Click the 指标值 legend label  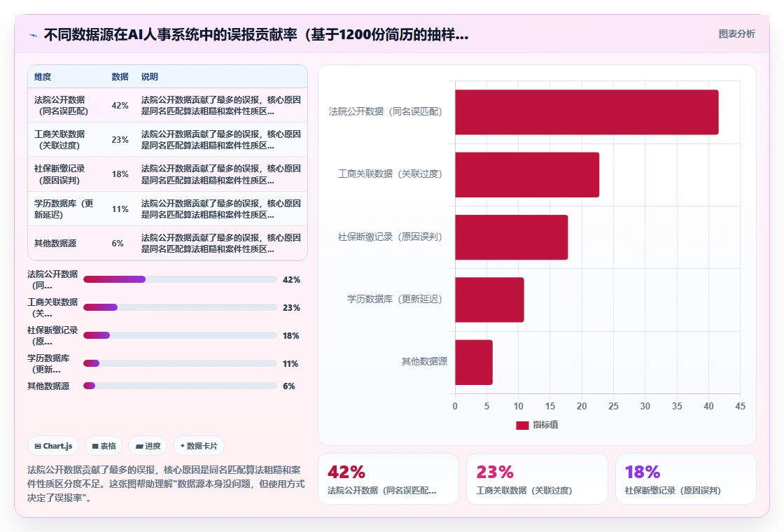click(x=545, y=425)
